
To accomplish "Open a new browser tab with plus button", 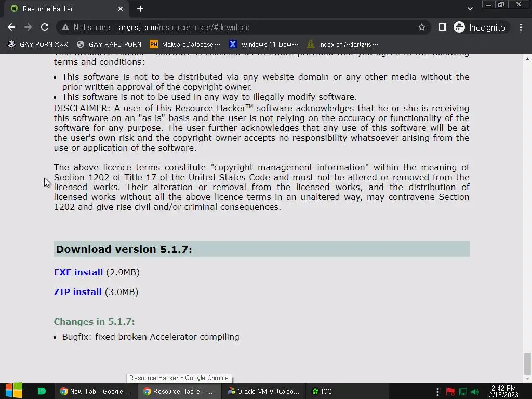I will pos(140,9).
